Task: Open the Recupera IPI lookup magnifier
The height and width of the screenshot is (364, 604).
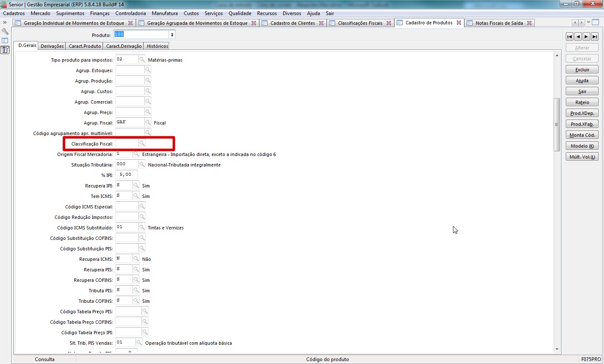Action: click(136, 185)
